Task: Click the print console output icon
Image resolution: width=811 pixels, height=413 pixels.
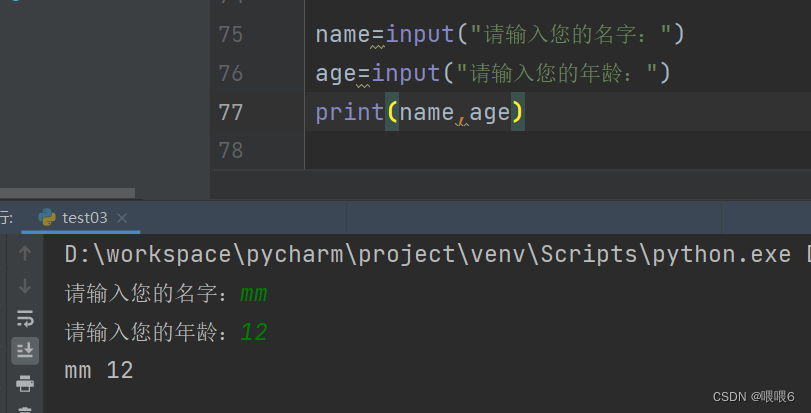Action: coord(25,382)
